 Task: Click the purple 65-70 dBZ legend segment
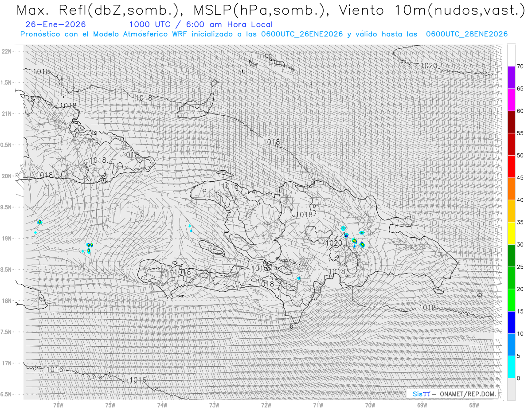point(511,78)
